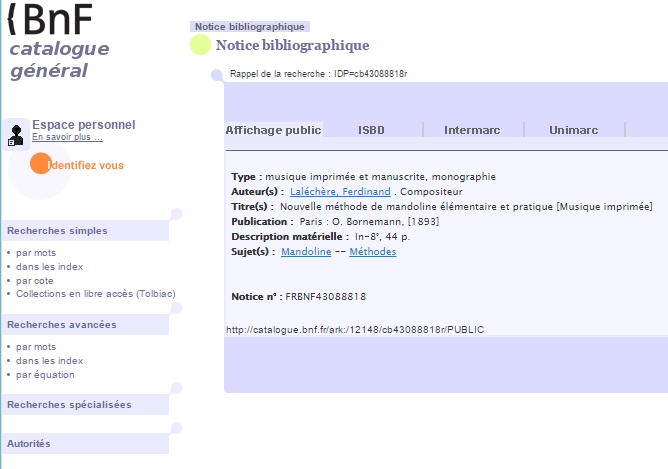668x469 pixels.
Task: Open the Mandoline subject link
Action: pyautogui.click(x=306, y=252)
